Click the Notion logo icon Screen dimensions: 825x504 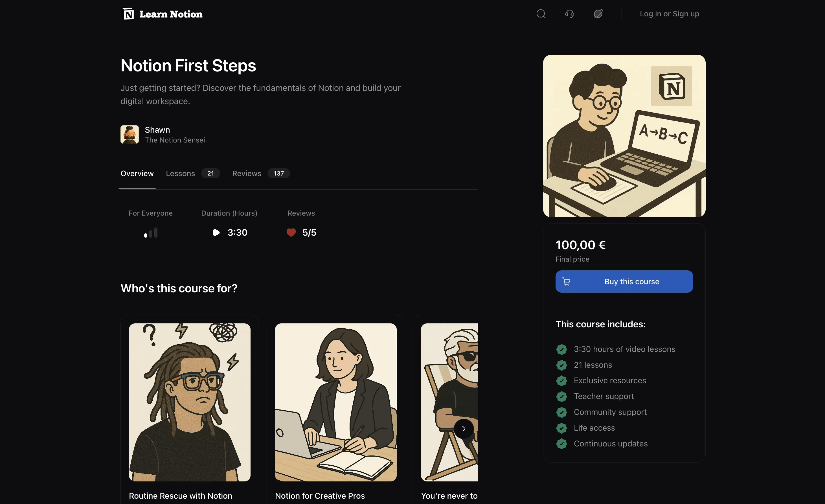pos(128,14)
